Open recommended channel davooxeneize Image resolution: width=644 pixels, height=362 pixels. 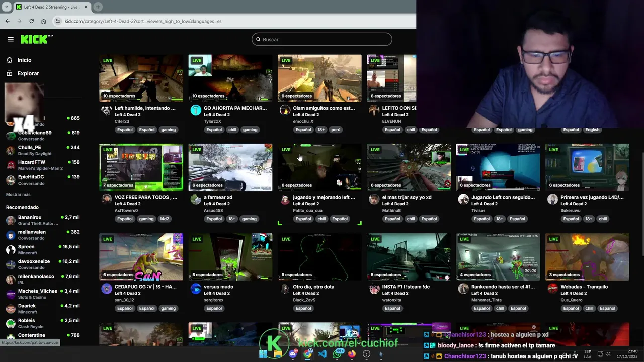pyautogui.click(x=43, y=264)
